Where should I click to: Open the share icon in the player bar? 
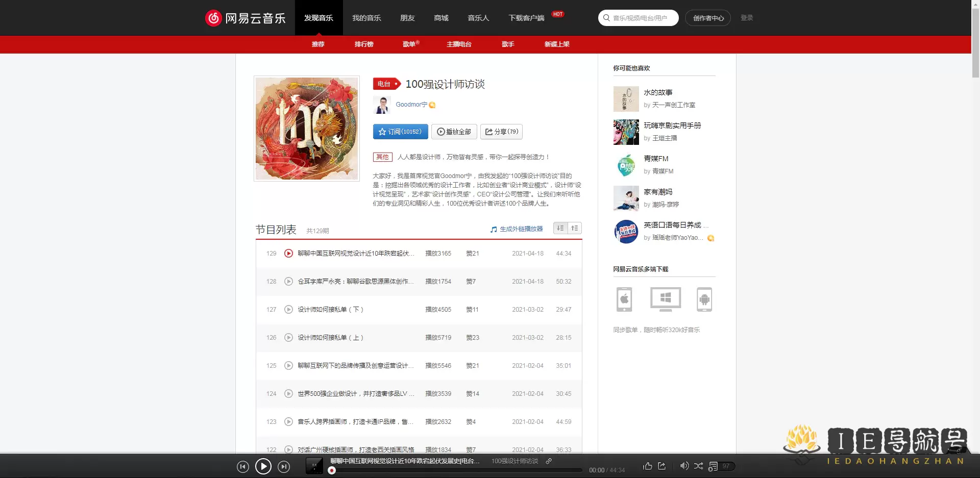[661, 466]
